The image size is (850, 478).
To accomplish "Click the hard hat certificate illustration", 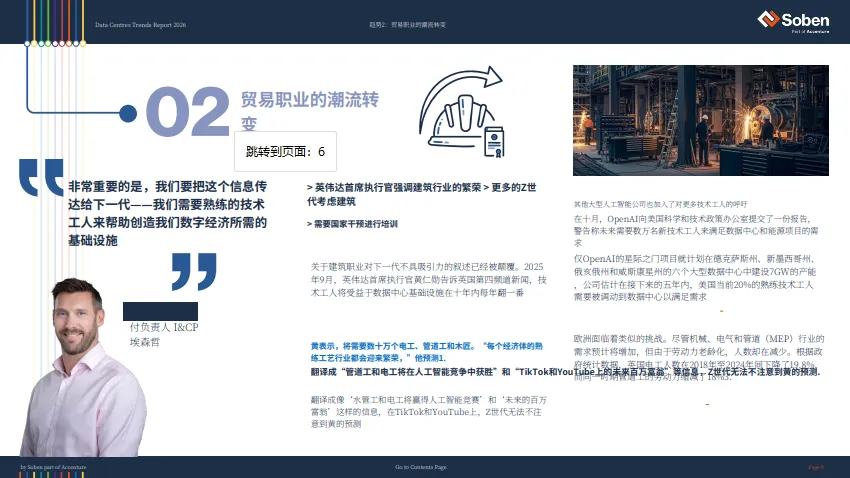I will (x=462, y=112).
